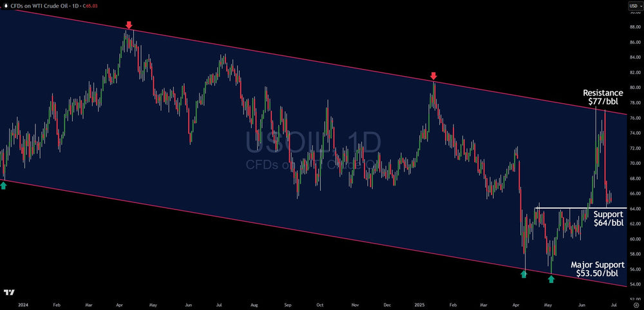Click red arrow marker at April peak
The height and width of the screenshot is (310, 644).
pyautogui.click(x=129, y=25)
